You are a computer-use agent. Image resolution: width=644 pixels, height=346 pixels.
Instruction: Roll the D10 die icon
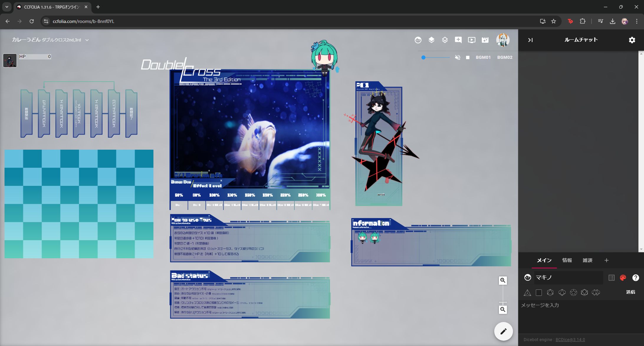coord(562,292)
